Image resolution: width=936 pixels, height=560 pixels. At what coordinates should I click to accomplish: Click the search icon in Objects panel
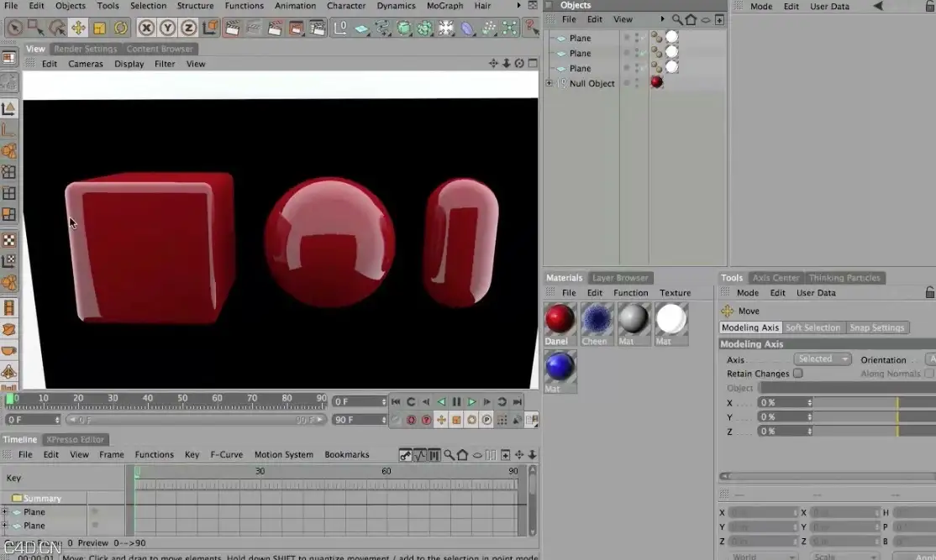pos(677,19)
